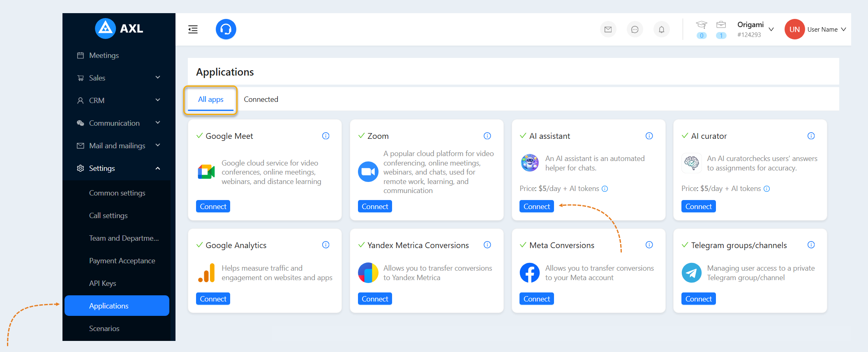Connect Yandex Metrica Conversions
Screen dimensions: 868x352
coord(375,299)
